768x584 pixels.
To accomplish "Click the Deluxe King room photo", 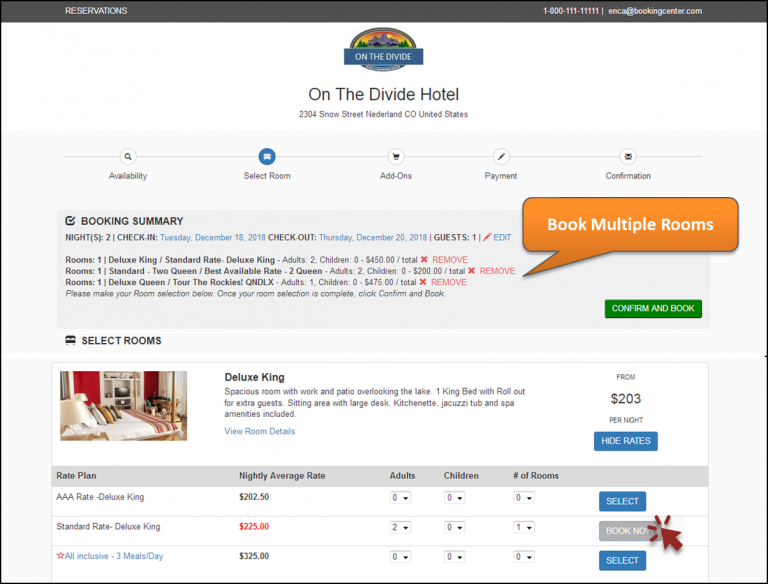I will pos(123,406).
